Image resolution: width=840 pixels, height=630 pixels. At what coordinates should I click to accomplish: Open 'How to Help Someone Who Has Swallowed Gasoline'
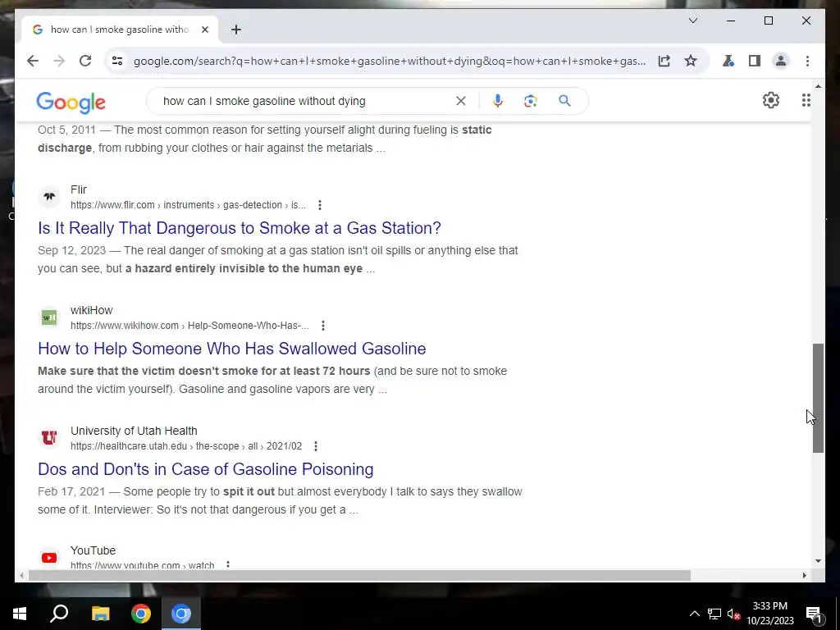point(232,349)
